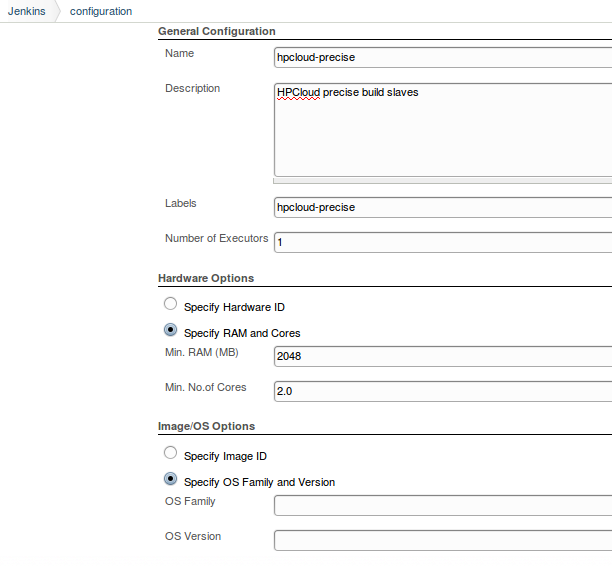Click the breadcrumb arrow separator after Jenkins
The image size is (612, 566).
click(56, 11)
